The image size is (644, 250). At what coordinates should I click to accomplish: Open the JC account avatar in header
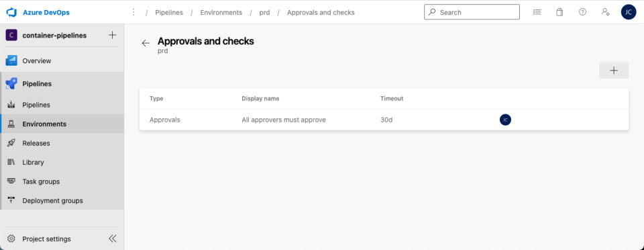(x=629, y=12)
